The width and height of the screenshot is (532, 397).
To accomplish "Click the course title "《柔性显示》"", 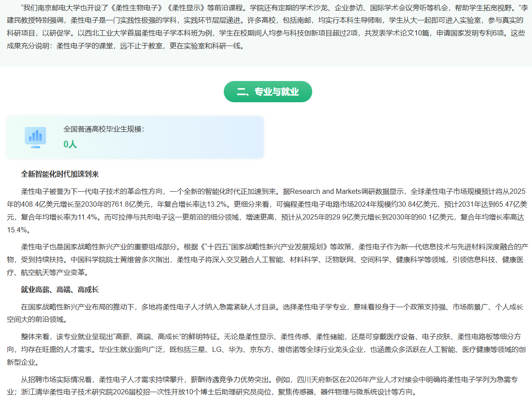I will 184,8.
